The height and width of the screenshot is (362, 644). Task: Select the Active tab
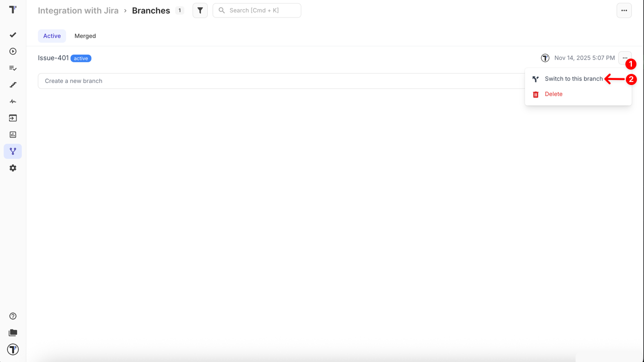pyautogui.click(x=52, y=36)
